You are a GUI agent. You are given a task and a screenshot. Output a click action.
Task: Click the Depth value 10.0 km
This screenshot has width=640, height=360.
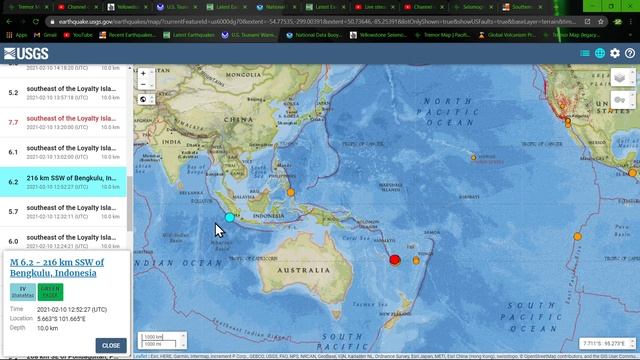(x=47, y=328)
